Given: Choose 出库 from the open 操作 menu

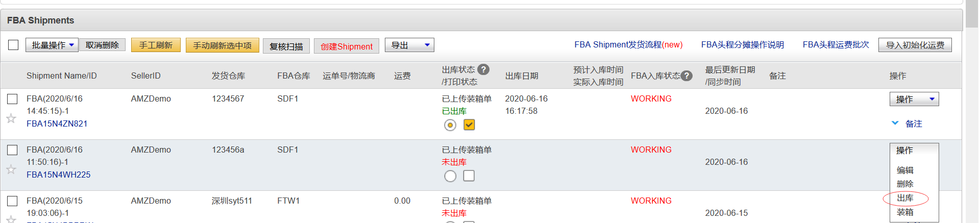Looking at the screenshot, I should point(905,198).
